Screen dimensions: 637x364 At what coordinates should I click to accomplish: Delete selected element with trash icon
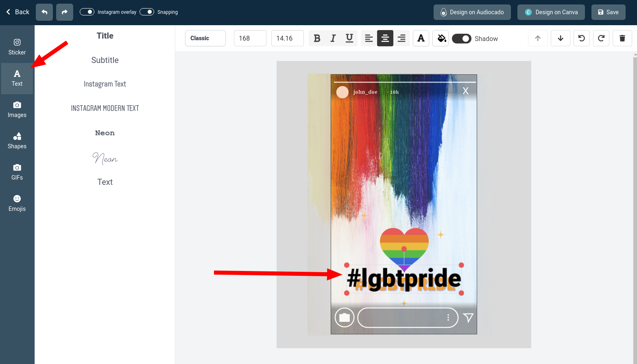point(622,38)
